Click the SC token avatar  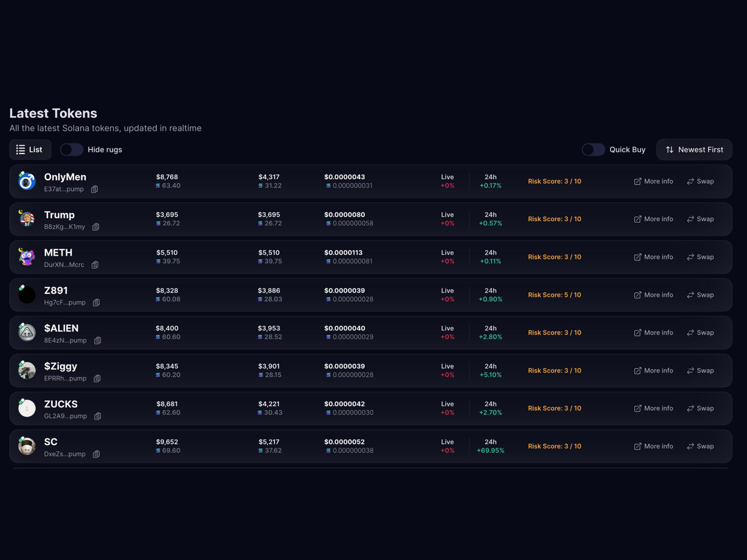27,446
